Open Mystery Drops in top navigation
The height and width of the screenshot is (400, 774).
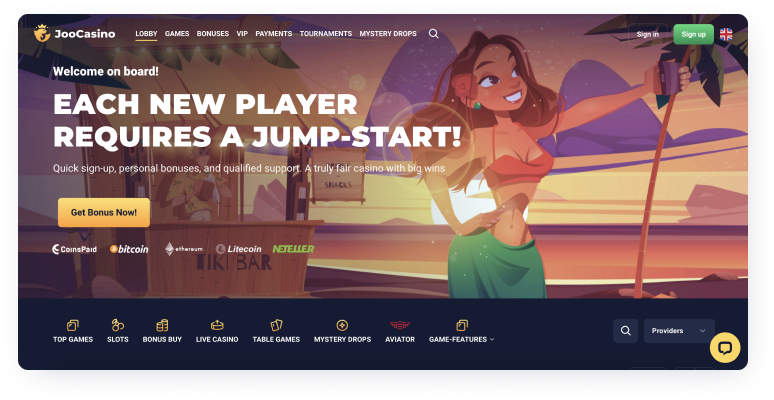pos(388,34)
